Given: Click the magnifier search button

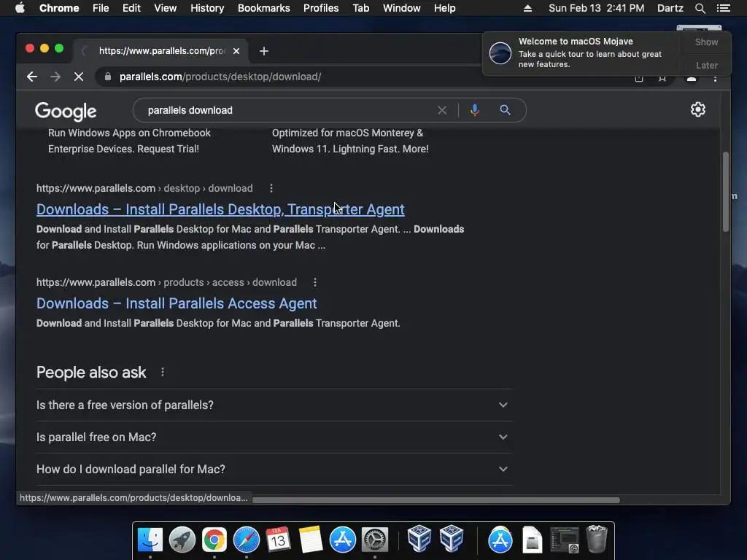Looking at the screenshot, I should point(505,111).
